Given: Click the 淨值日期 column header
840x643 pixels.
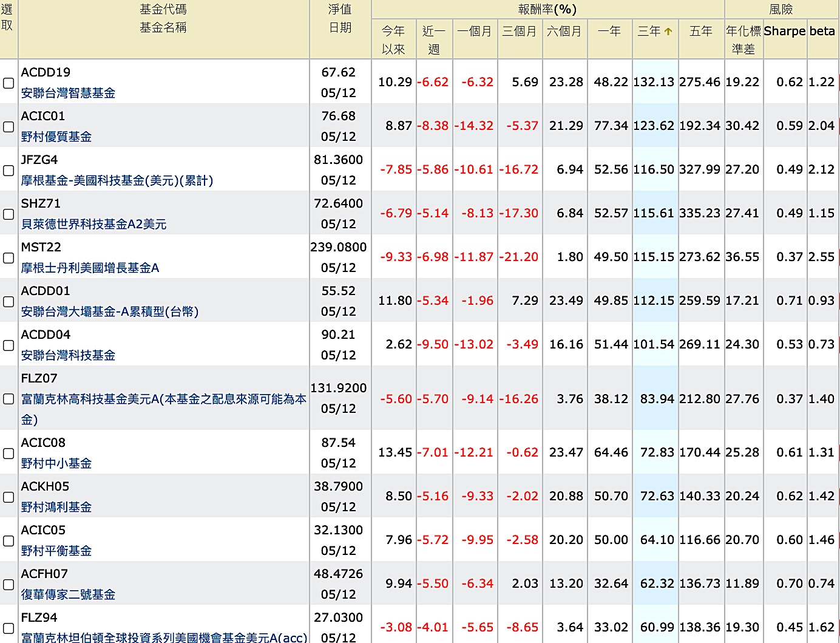Looking at the screenshot, I should pyautogui.click(x=340, y=18).
